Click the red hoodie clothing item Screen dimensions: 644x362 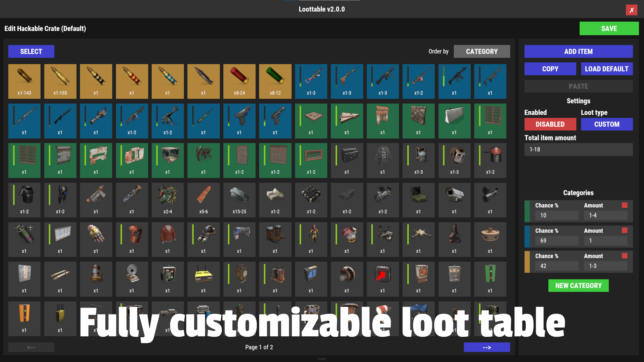coord(168,239)
